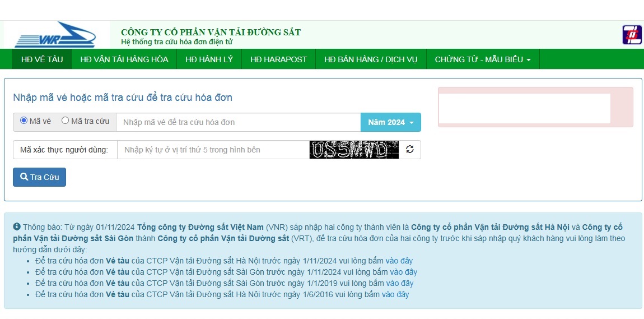Viewport: 644px width, 319px height.
Task: Select 'HĐ Bán hàng / Dịch vụ' tab
Action: pyautogui.click(x=371, y=59)
